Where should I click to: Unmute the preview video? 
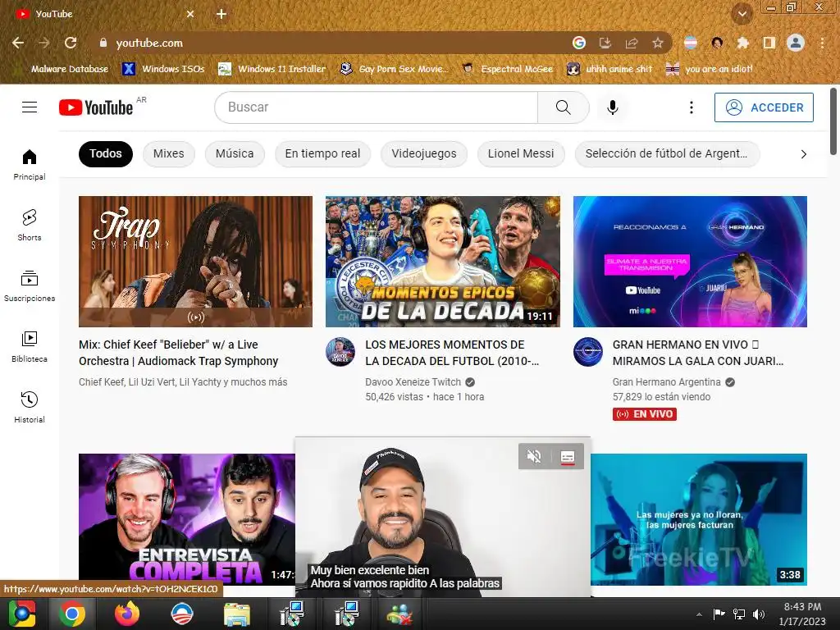(533, 456)
